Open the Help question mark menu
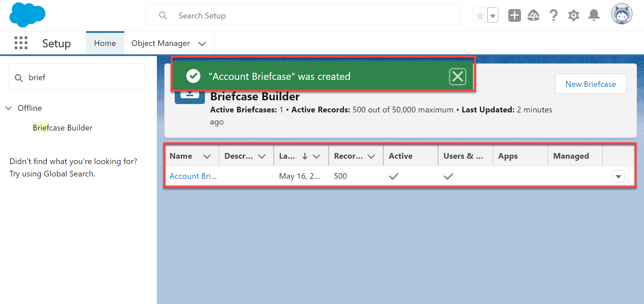 tap(553, 15)
